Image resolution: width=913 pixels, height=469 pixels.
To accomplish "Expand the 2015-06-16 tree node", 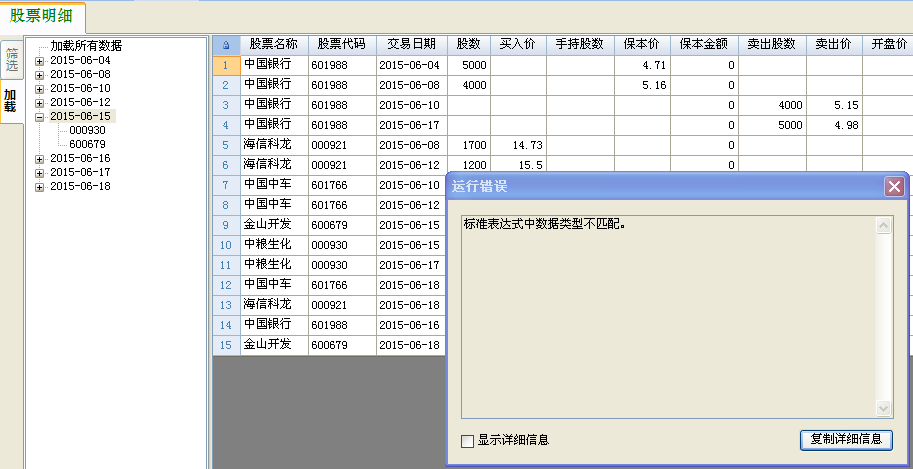I will pos(40,158).
